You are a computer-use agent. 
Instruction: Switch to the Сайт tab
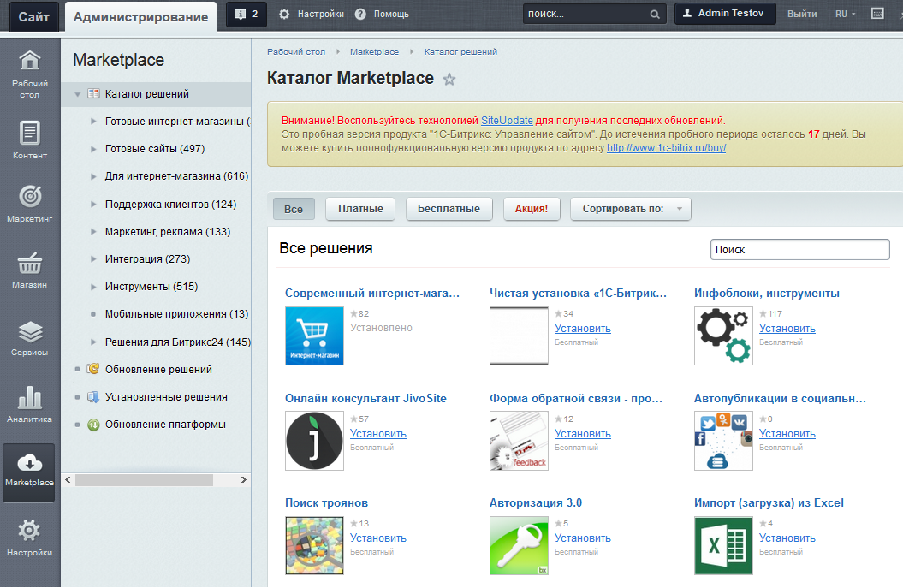pos(34,17)
